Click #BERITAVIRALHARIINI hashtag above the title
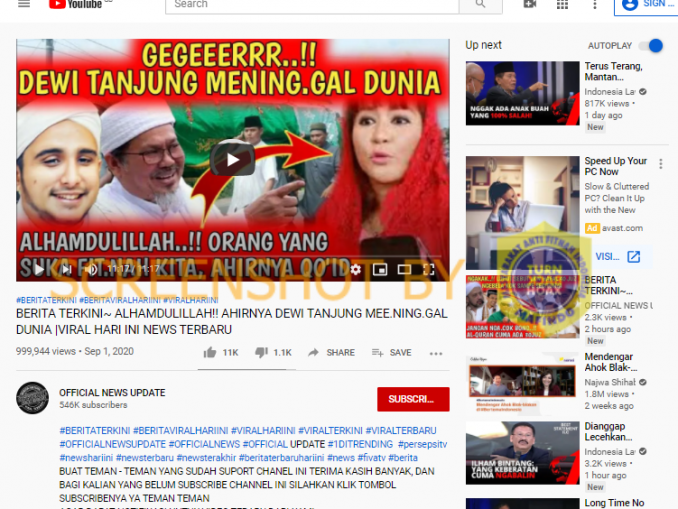Viewport: 678px width, 509px height. (x=120, y=300)
